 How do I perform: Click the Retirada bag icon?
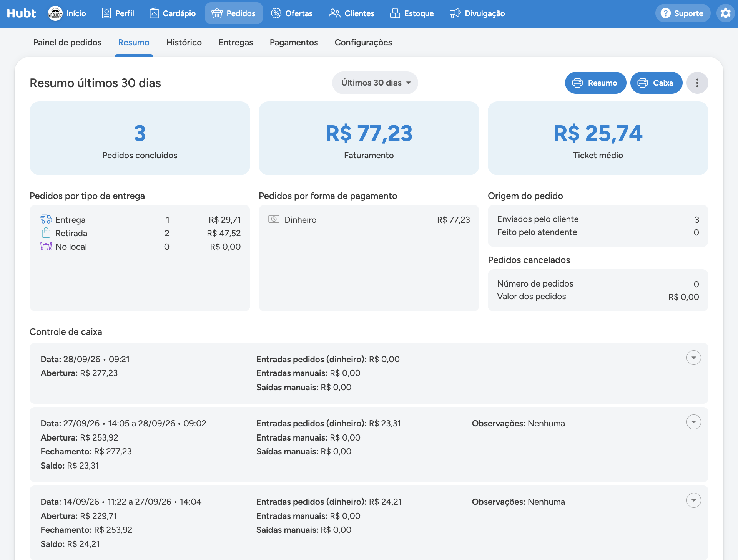point(46,233)
